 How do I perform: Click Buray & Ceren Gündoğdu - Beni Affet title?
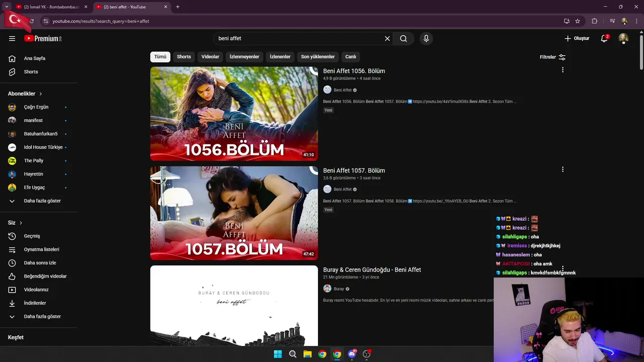coord(372,270)
